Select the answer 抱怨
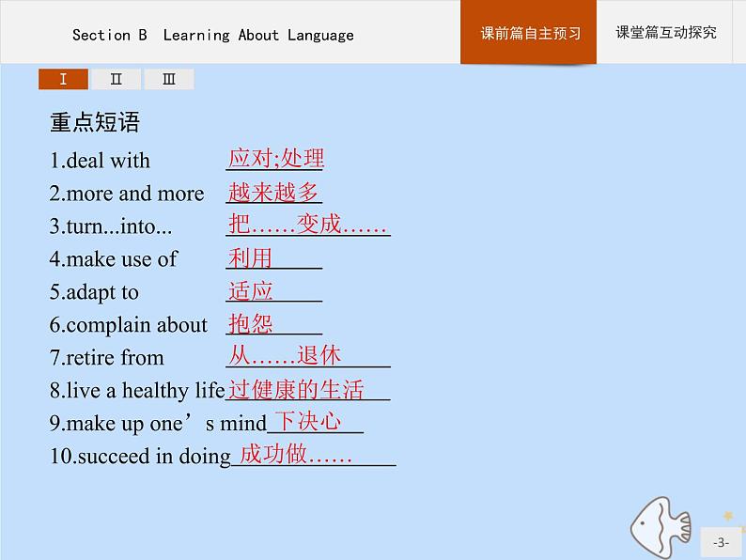Image resolution: width=746 pixels, height=560 pixels. [x=250, y=323]
